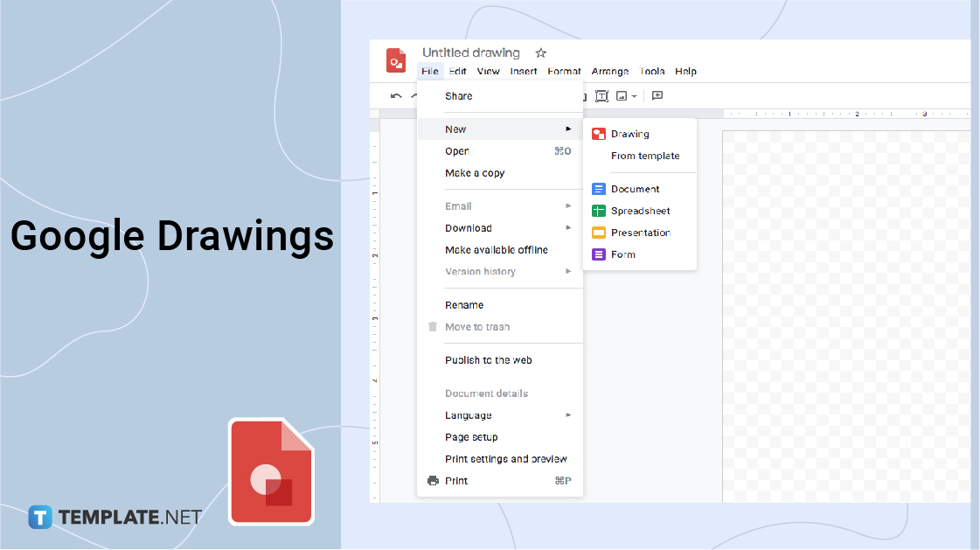Viewport: 980px width, 550px height.
Task: Select the Text box tool
Action: [x=601, y=96]
